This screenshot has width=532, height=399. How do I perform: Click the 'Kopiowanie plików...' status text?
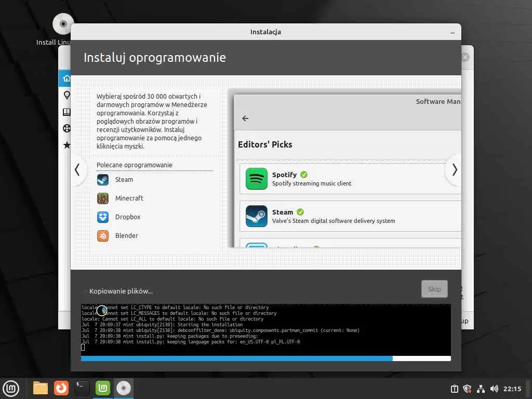coord(121,291)
